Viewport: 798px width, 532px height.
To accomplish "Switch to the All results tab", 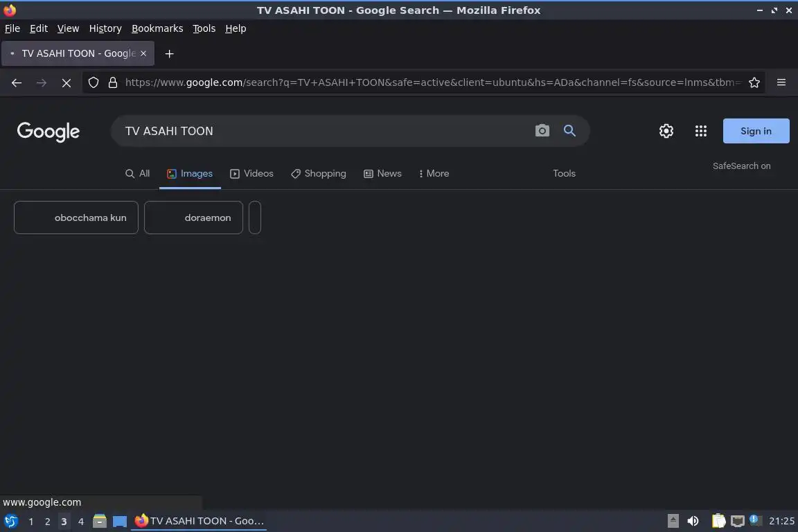I will (137, 174).
